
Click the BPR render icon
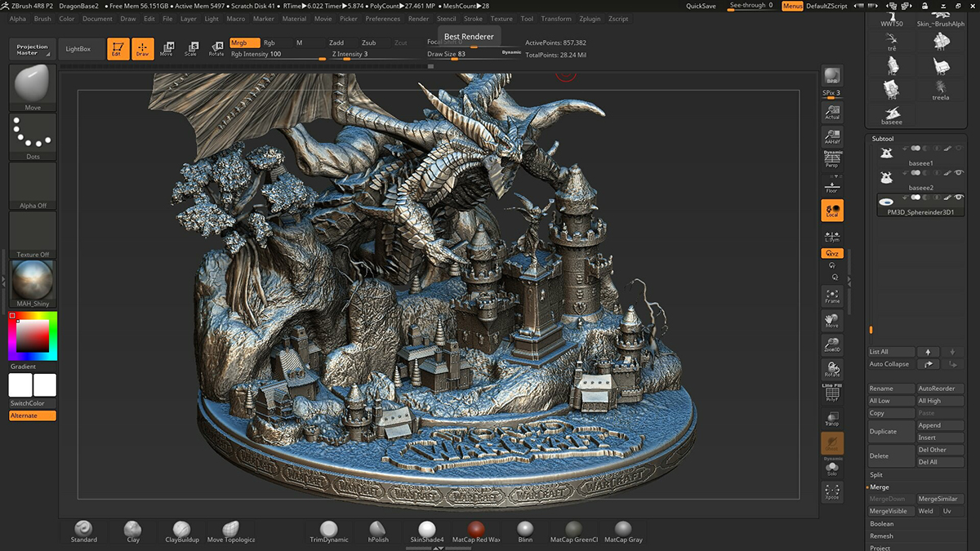(832, 76)
